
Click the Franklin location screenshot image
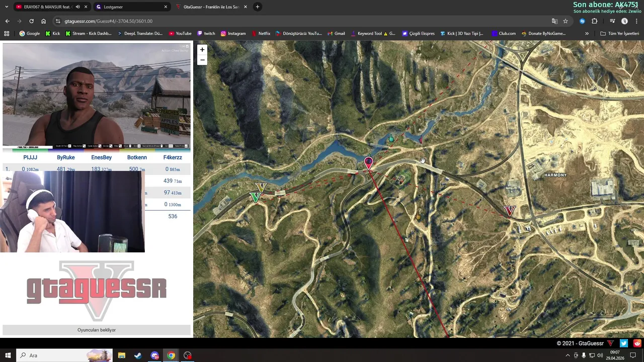click(97, 97)
